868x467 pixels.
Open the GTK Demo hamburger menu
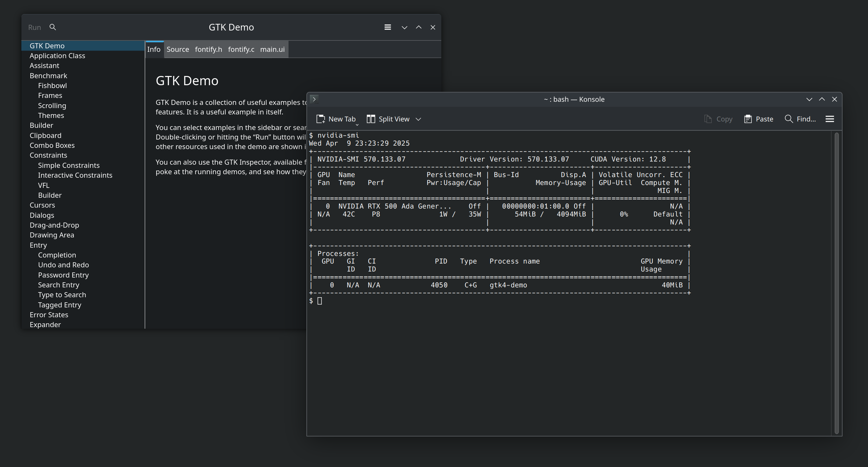click(388, 27)
